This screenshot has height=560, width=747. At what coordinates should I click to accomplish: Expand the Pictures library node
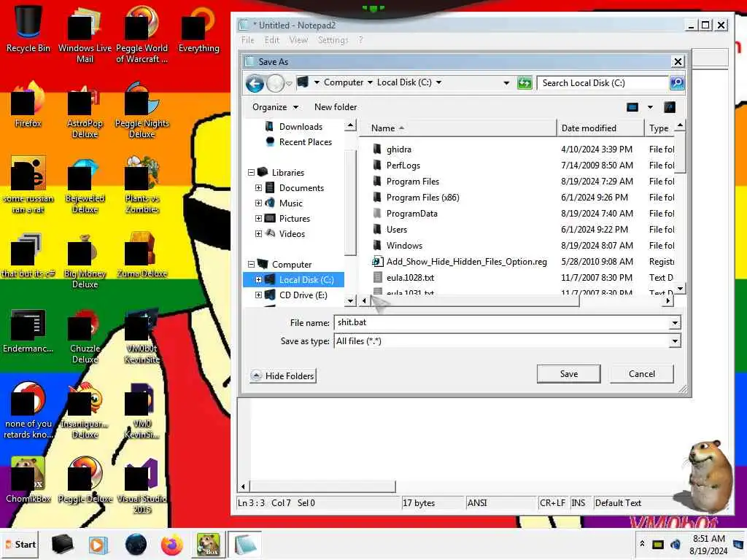(x=258, y=219)
